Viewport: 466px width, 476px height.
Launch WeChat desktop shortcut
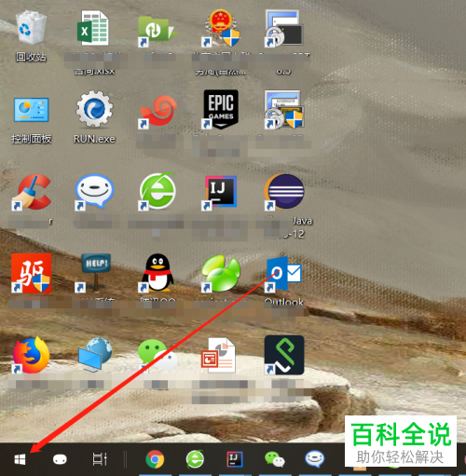coord(158,355)
